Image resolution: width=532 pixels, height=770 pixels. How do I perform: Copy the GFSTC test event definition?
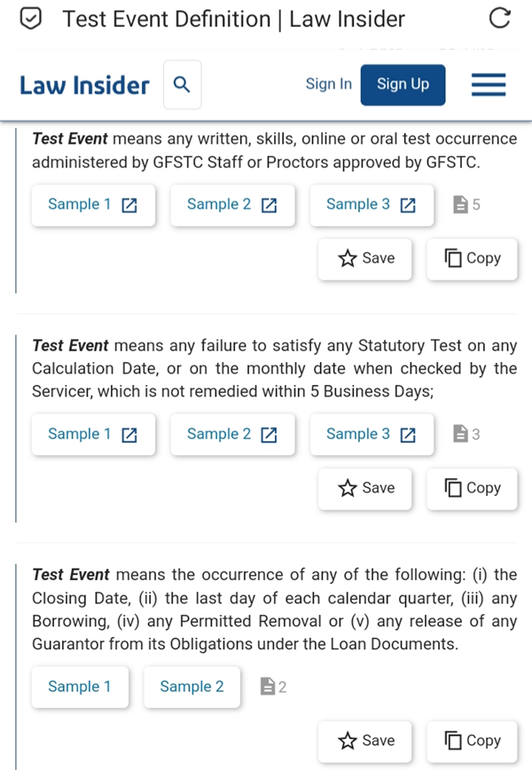click(x=472, y=258)
